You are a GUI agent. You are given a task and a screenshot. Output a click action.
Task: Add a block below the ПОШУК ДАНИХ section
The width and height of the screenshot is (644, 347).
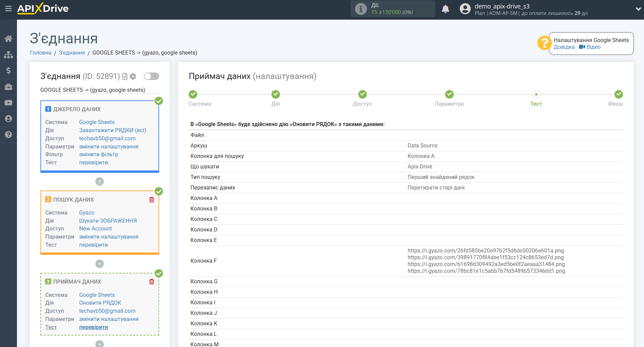(x=99, y=264)
